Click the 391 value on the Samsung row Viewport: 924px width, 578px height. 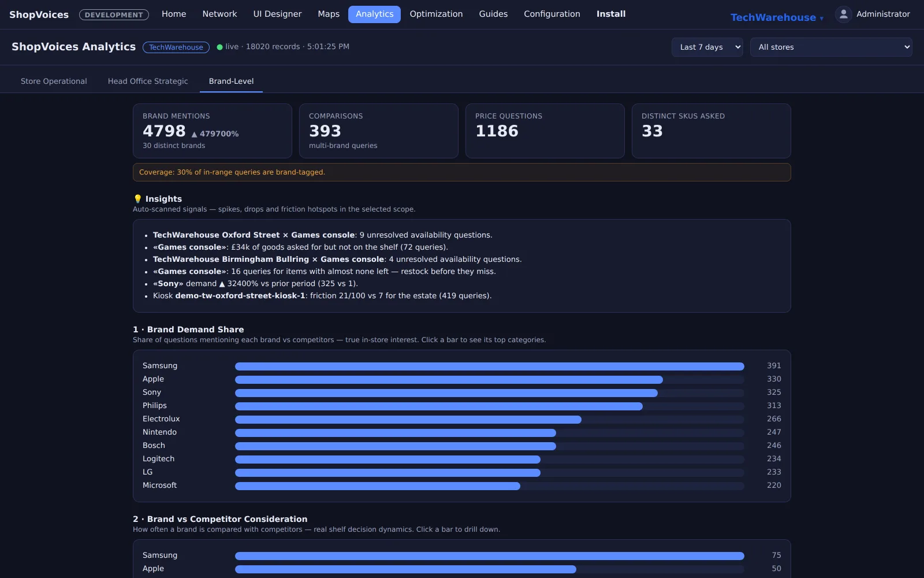click(774, 366)
